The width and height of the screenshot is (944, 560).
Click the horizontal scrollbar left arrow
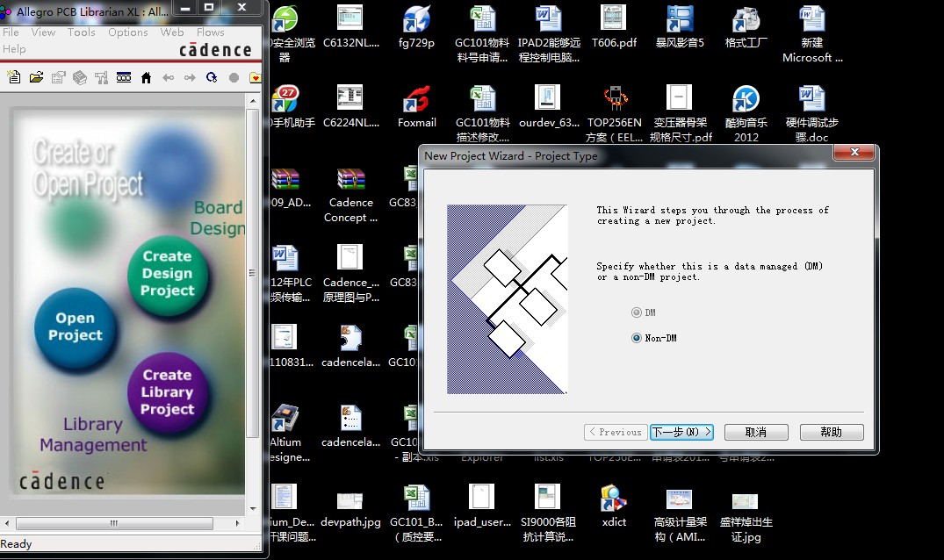coord(7,523)
